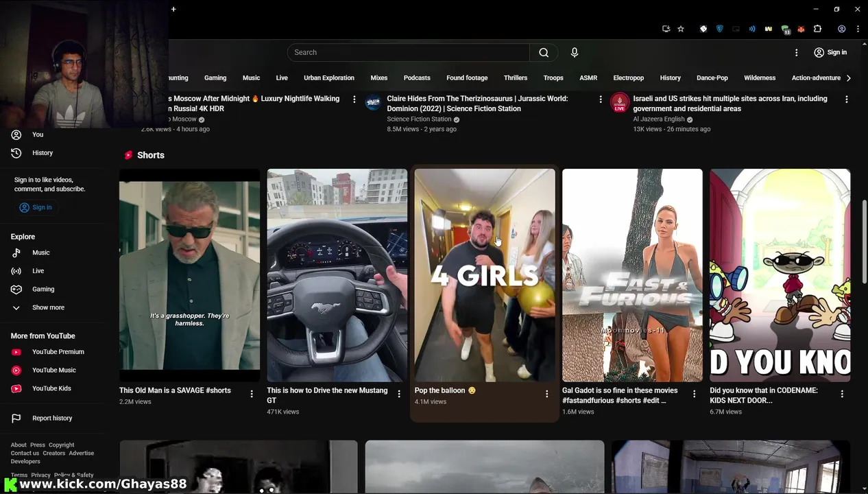
Task: Open YouTube Music icon
Action: point(16,370)
